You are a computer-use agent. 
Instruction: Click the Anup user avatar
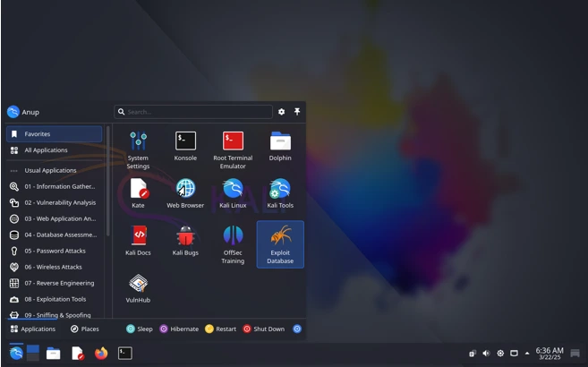coord(13,112)
